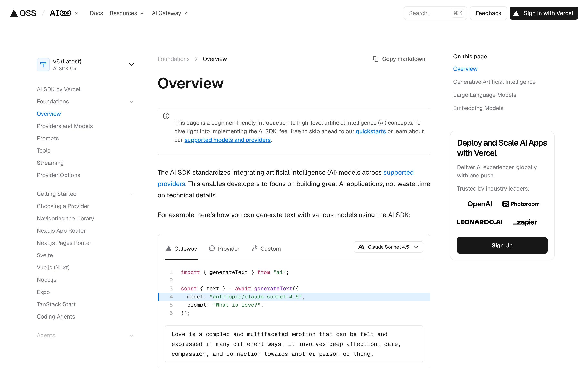Open AI SDK by Vercel sidebar link
The image size is (588, 368).
click(x=58, y=89)
